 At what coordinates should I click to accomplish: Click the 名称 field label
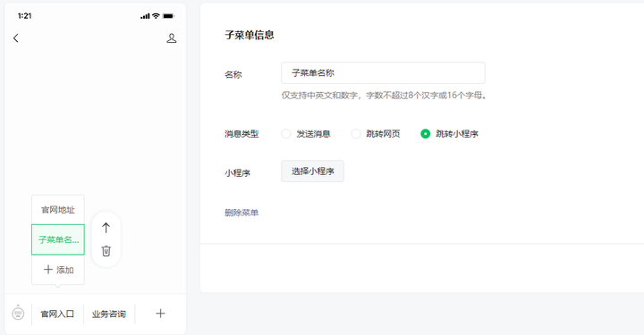click(233, 75)
